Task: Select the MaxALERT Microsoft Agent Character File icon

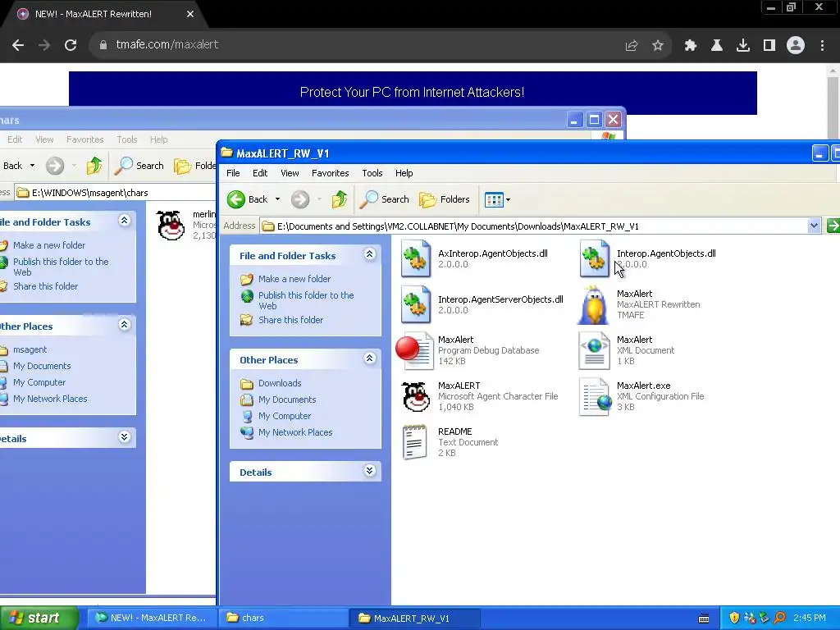Action: coord(416,396)
